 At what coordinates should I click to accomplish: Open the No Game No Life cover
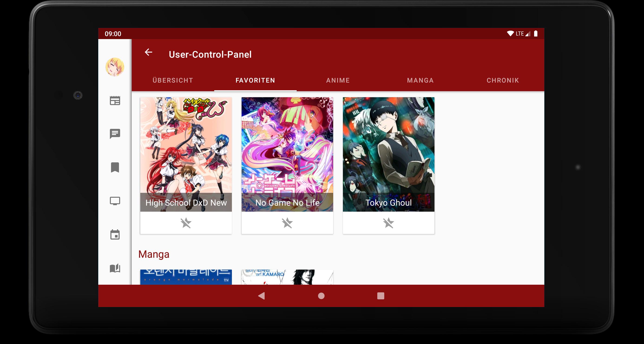287,154
